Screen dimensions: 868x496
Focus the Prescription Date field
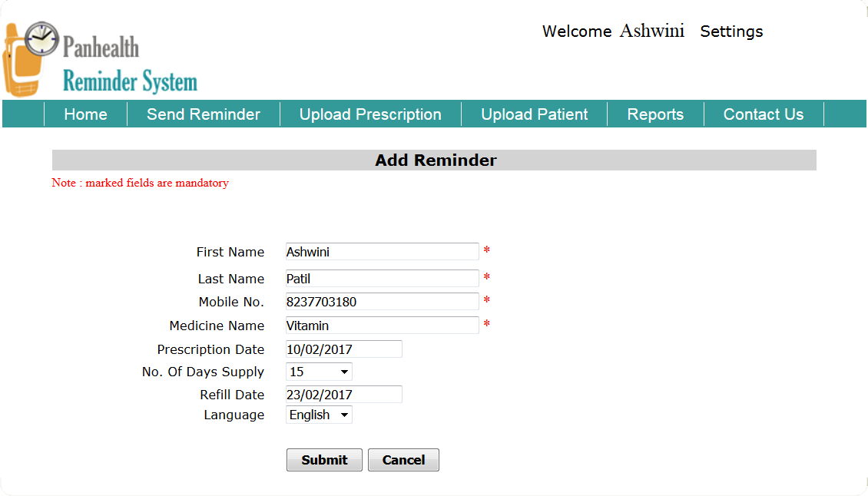343,349
